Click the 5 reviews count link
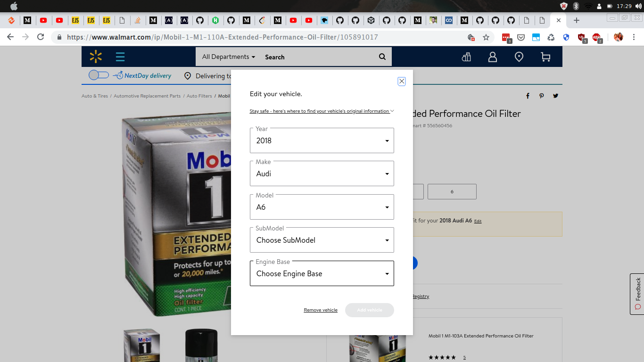This screenshot has width=644, height=362. tap(464, 358)
